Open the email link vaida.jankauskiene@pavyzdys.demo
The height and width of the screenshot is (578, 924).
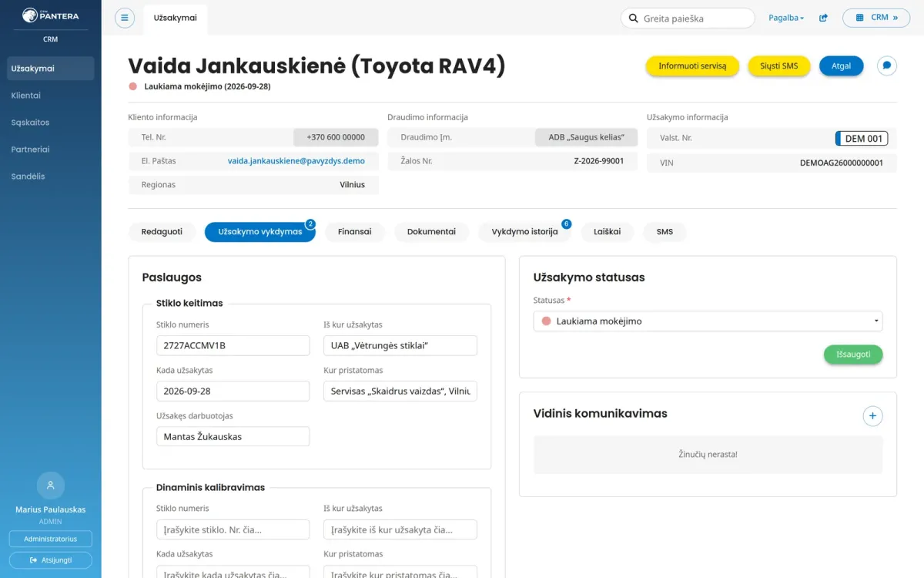296,161
